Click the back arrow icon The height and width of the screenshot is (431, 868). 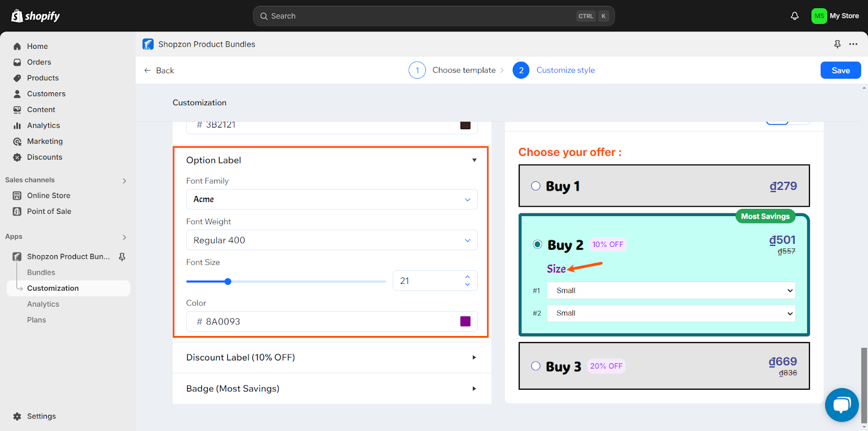click(x=147, y=71)
